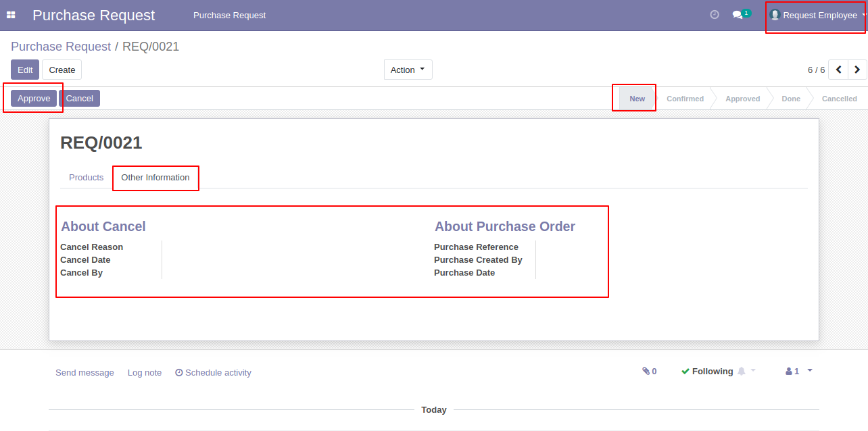The height and width of the screenshot is (431, 868).
Task: Click the Cancelled status stage
Action: [x=840, y=99]
